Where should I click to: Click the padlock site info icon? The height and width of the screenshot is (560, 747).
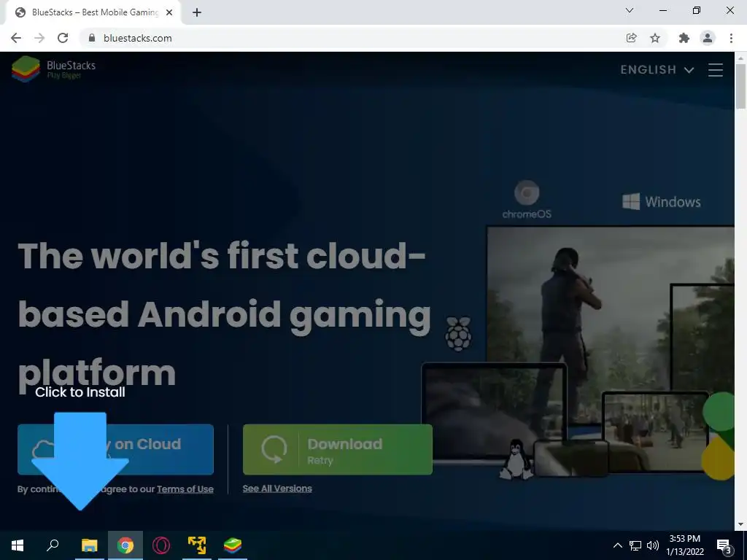92,38
